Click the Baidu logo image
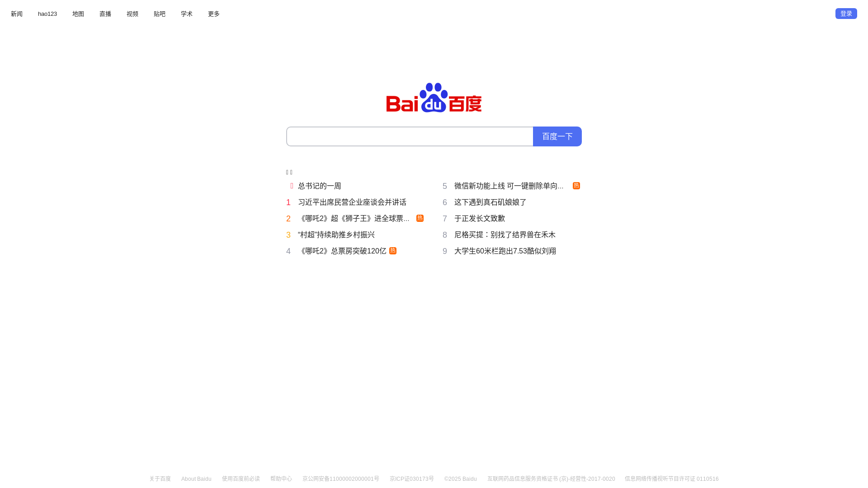This screenshot has width=868, height=488. pos(434,97)
